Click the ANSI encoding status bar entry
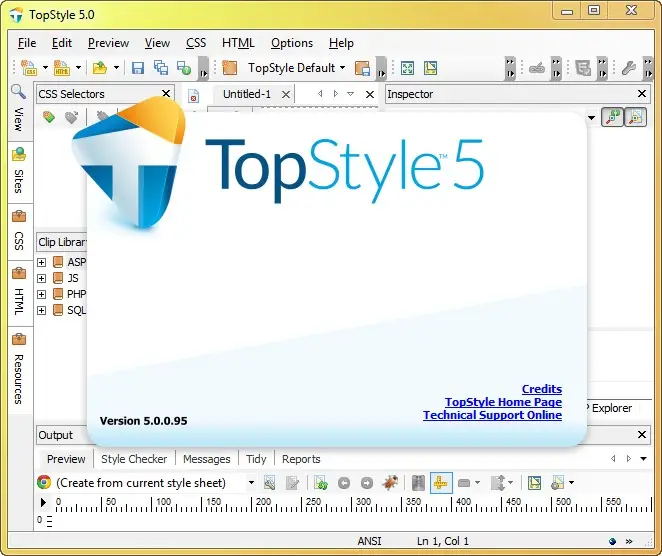 click(369, 541)
